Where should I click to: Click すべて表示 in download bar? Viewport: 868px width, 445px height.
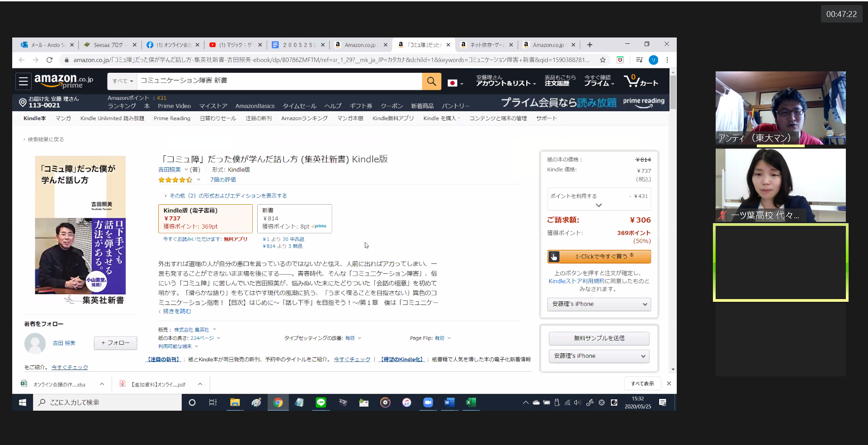tap(642, 384)
